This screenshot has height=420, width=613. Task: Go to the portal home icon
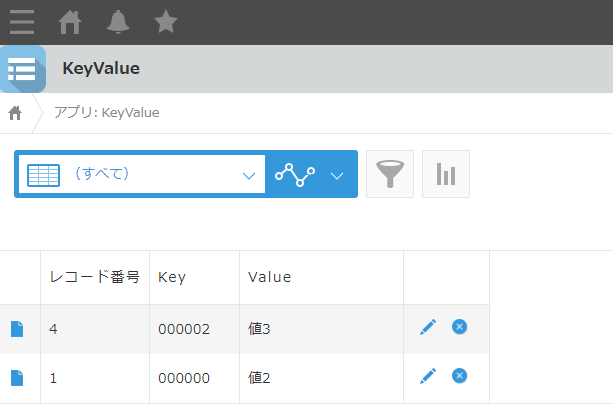point(70,21)
